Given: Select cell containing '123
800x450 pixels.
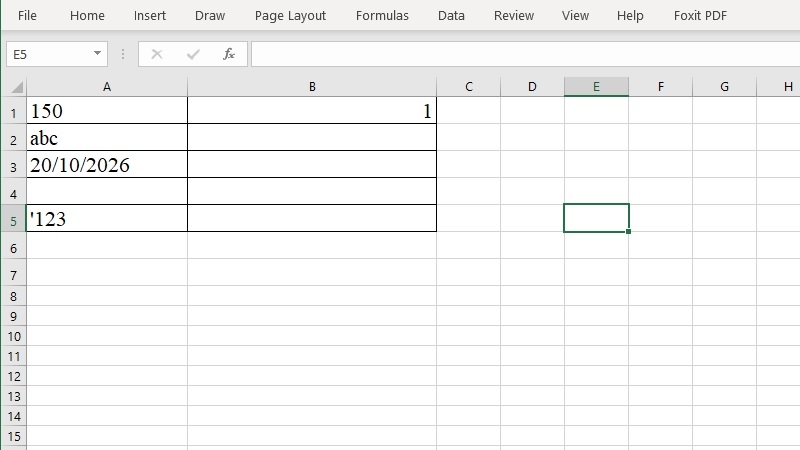Looking at the screenshot, I should coord(107,218).
